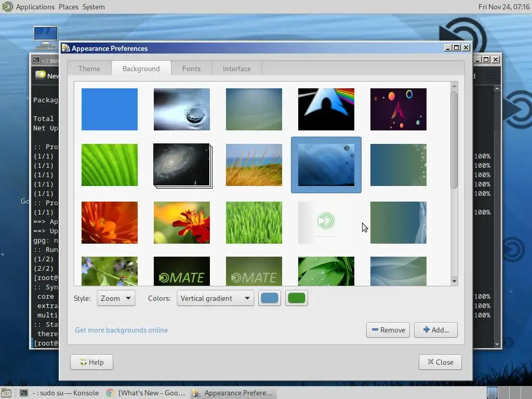532x399 pixels.
Task: Click wallpaper list scrollbar down arrow
Action: tap(454, 281)
